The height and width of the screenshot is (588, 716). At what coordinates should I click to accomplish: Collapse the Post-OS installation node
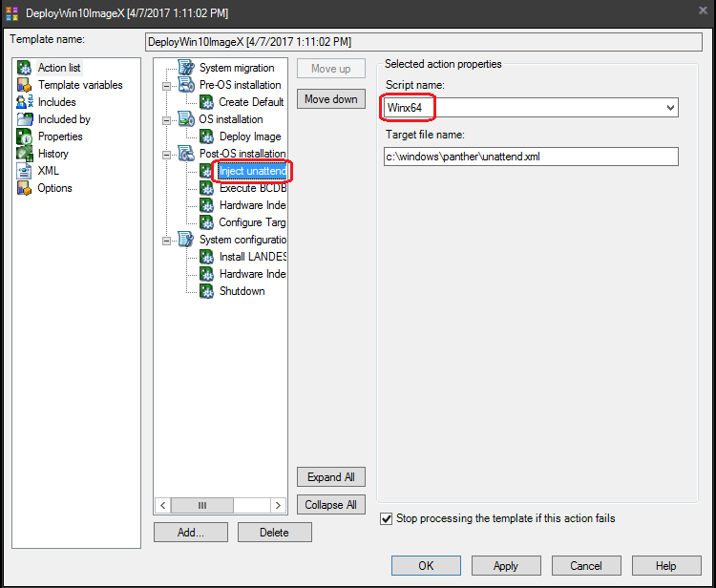tap(167, 155)
